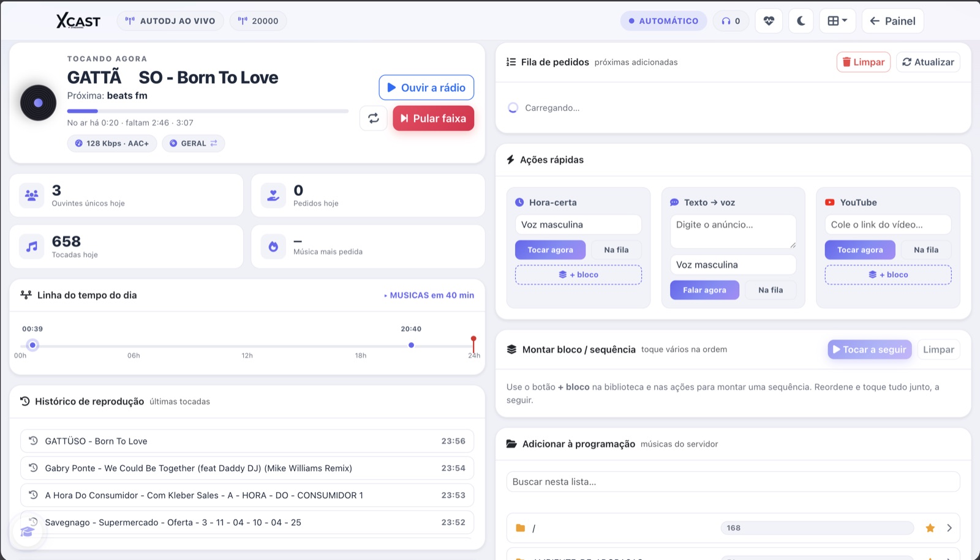Image resolution: width=980 pixels, height=560 pixels.
Task: Click Tocar agora under YouTube
Action: 860,250
